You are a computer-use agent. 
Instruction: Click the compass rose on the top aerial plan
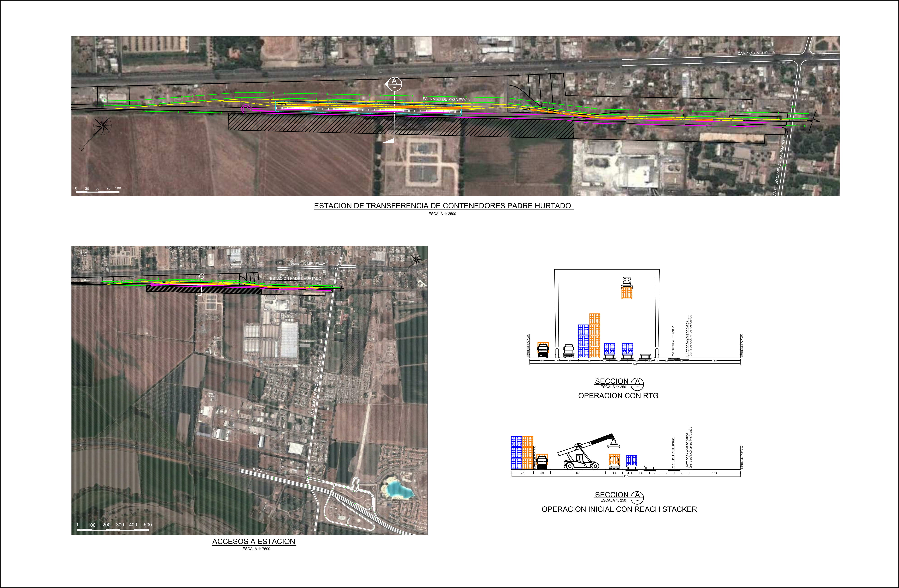tap(102, 126)
